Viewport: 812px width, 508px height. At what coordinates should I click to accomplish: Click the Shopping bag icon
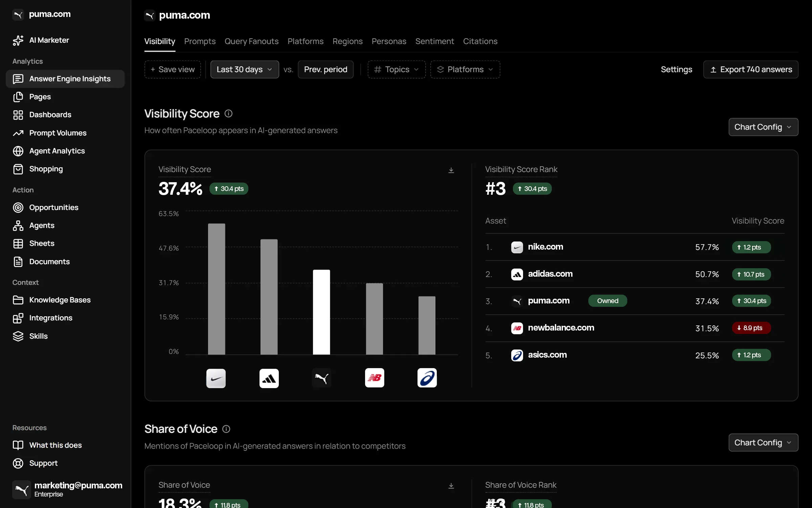(x=18, y=169)
